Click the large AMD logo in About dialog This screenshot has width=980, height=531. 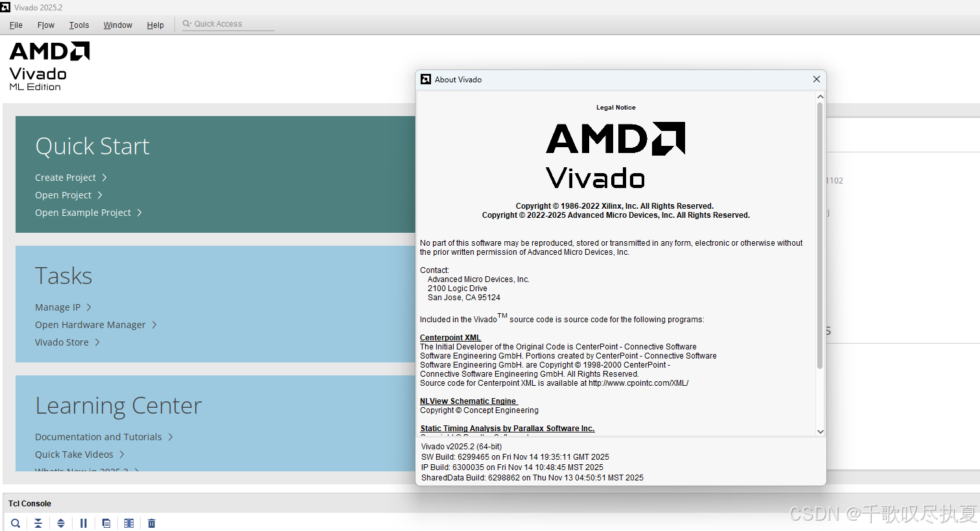tap(616, 138)
